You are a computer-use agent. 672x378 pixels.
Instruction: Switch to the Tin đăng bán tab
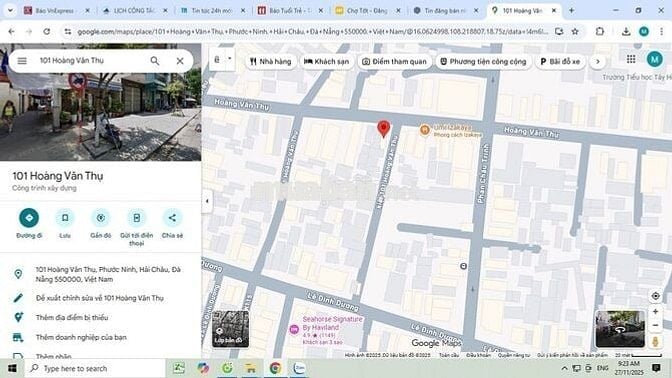click(x=446, y=11)
